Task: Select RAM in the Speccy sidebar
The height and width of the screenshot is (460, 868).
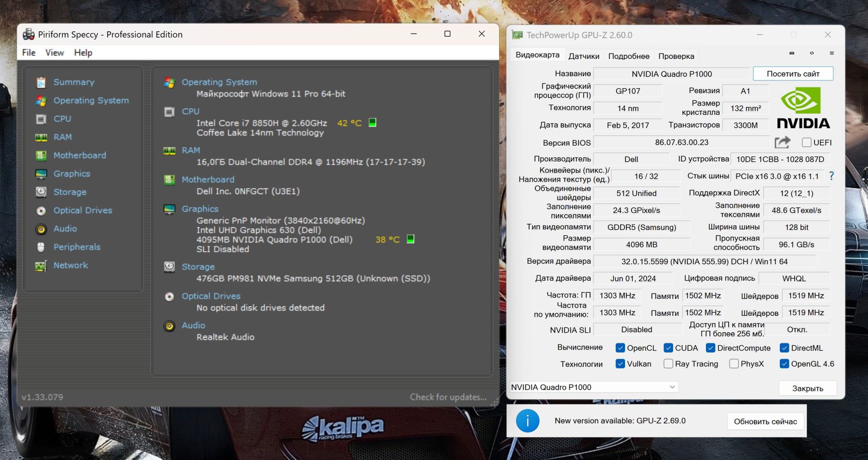Action: [63, 137]
